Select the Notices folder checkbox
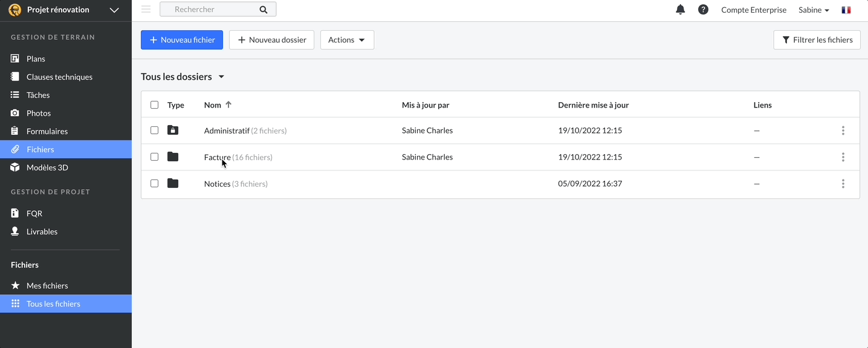 [x=155, y=184]
